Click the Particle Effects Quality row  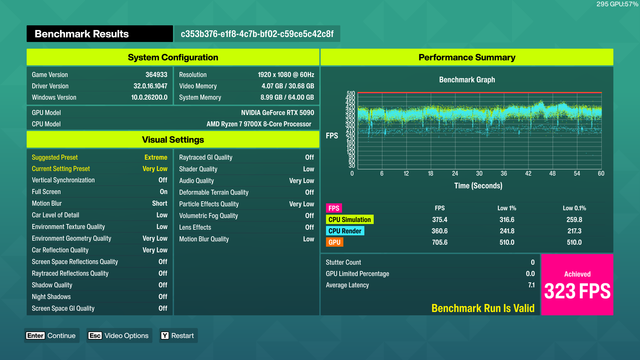(247, 204)
